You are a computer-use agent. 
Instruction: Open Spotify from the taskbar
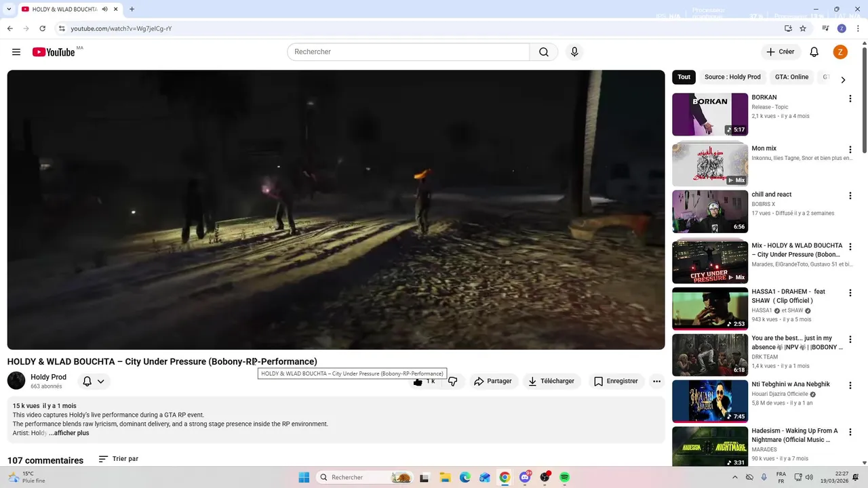point(564,477)
